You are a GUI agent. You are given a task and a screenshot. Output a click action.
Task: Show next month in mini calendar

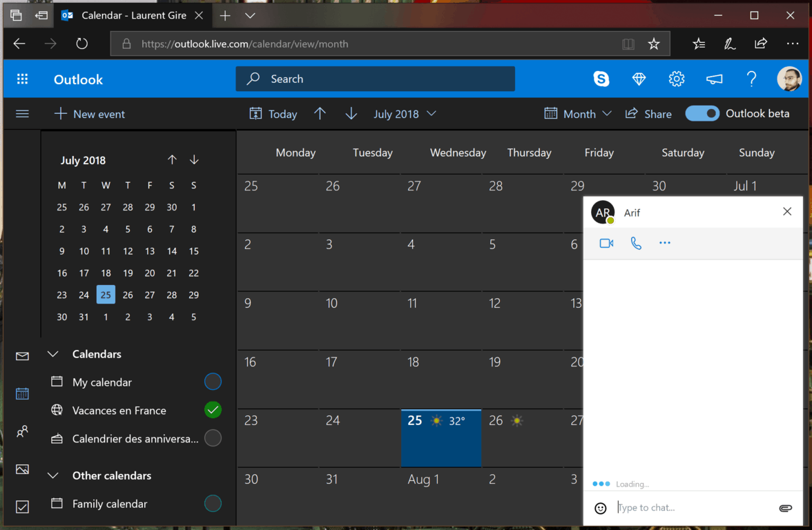tap(194, 159)
